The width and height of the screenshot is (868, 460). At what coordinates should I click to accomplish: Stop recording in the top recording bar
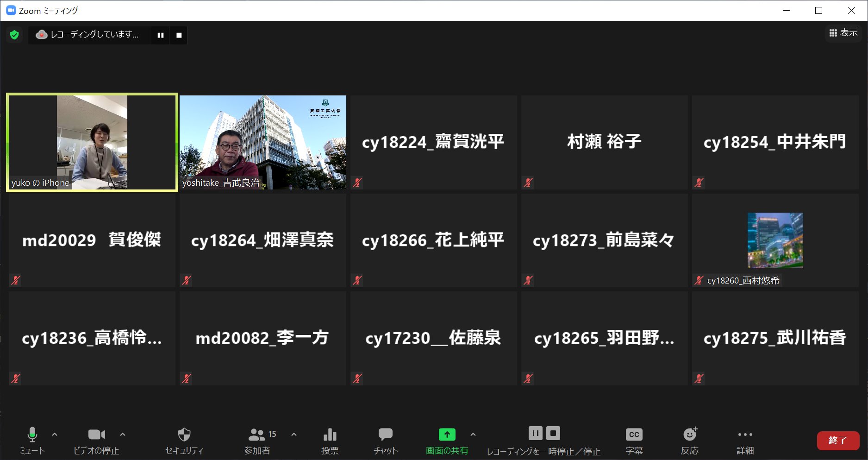tap(179, 35)
